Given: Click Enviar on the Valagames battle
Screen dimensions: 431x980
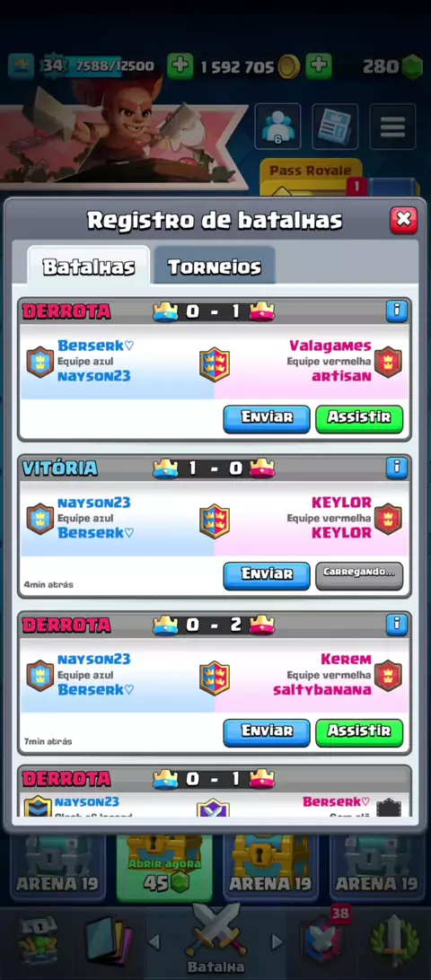Looking at the screenshot, I should point(267,419).
